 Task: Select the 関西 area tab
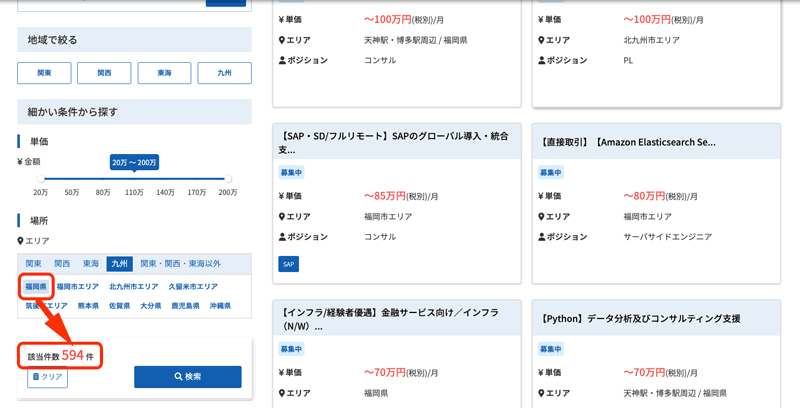(62, 264)
